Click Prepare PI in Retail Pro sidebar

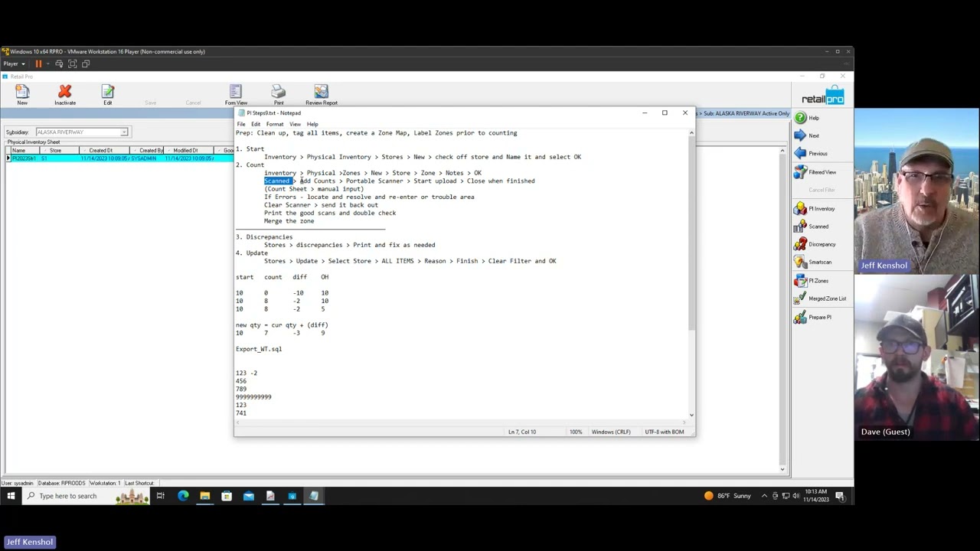tap(813, 317)
